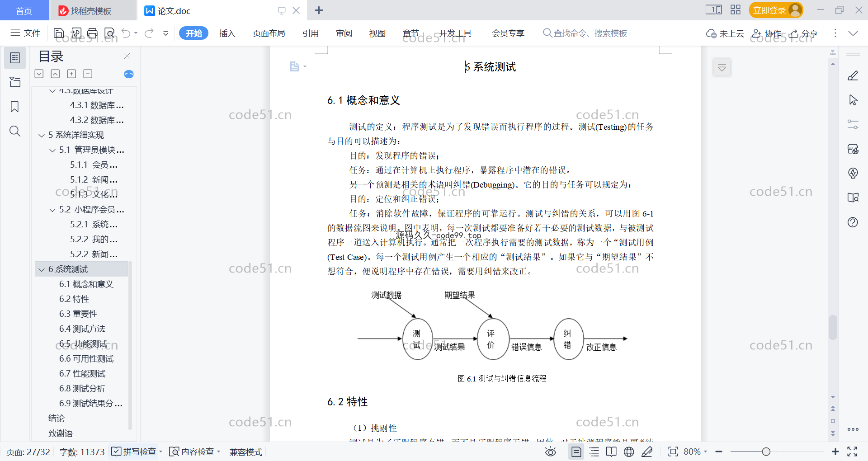Image resolution: width=868 pixels, height=461 pixels.
Task: Open the search magnifier icon in left sidebar
Action: 15,131
